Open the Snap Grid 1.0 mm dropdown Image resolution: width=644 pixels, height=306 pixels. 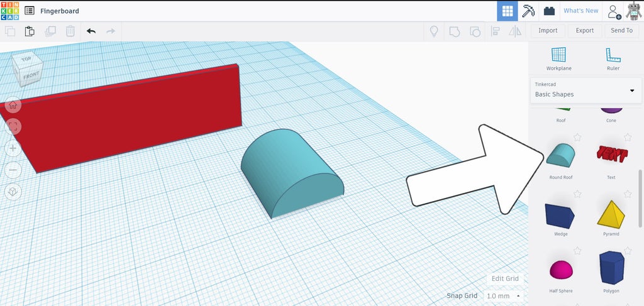coord(503,296)
